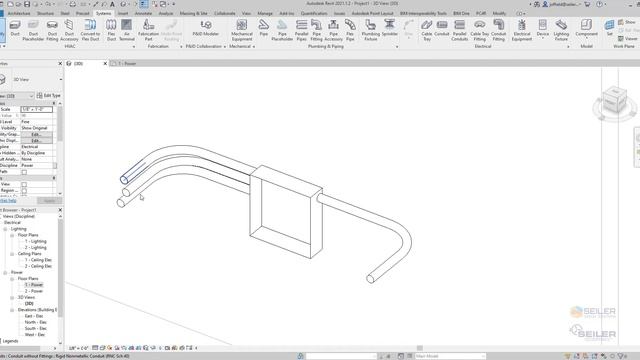Select the Duct Placeholder tool

coord(33,30)
